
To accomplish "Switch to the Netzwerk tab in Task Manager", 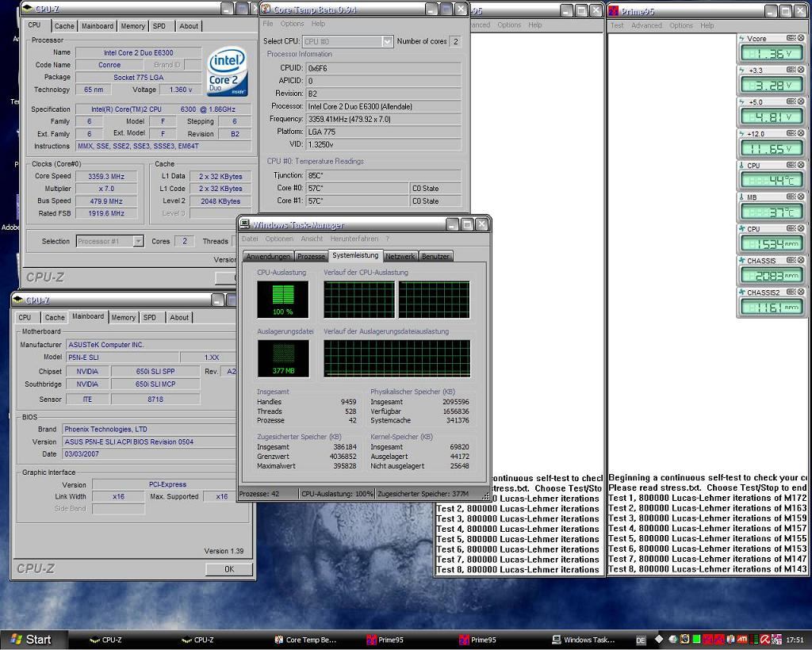I will tap(400, 256).
